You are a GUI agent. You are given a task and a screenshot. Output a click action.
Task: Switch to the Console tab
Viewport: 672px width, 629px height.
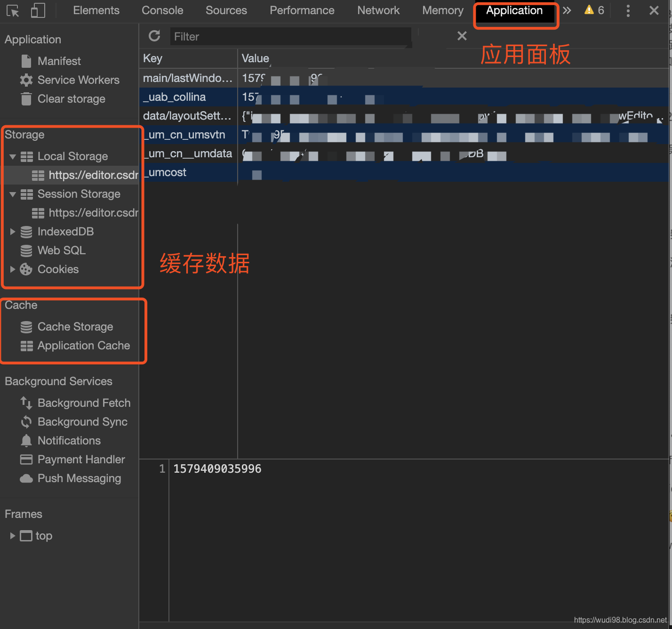[x=162, y=10]
